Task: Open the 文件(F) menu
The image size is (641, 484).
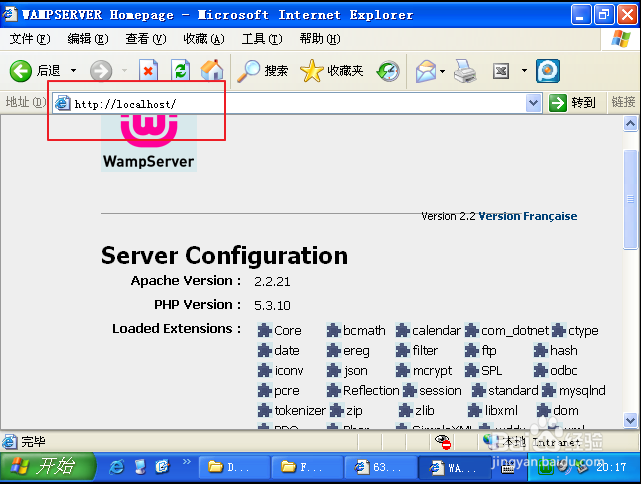Action: tap(29, 39)
